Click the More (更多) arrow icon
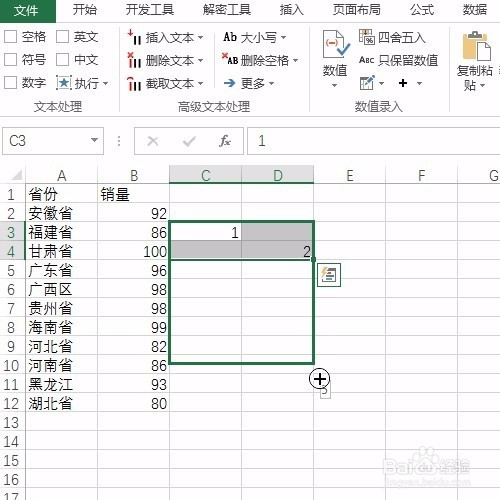Screen dimensions: 500x500 [x=229, y=83]
